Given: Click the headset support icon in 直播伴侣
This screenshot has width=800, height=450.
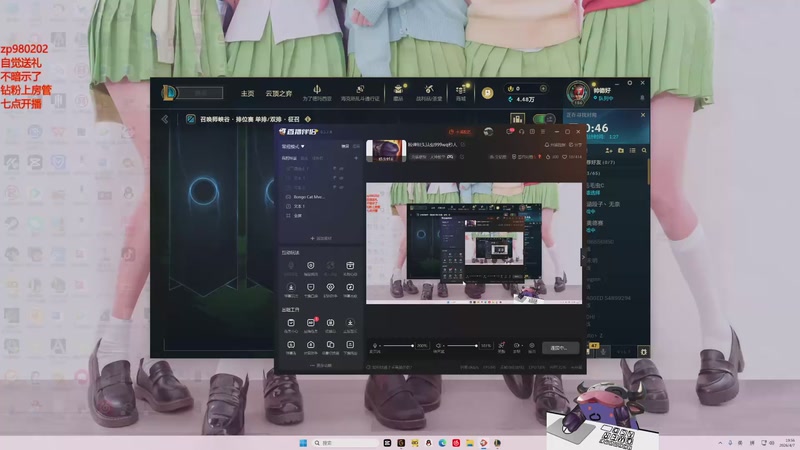Looking at the screenshot, I should tap(521, 132).
